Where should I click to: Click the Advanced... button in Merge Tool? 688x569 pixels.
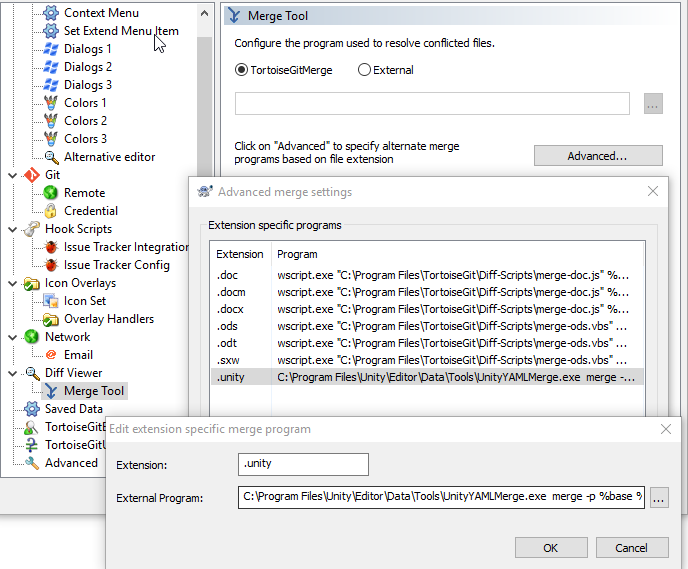(598, 156)
